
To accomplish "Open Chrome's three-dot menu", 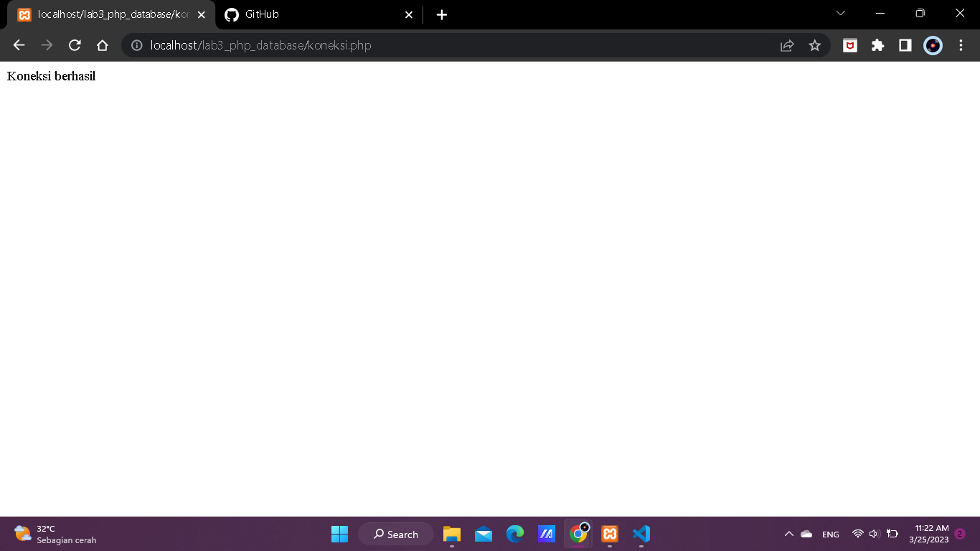I will (x=961, y=44).
